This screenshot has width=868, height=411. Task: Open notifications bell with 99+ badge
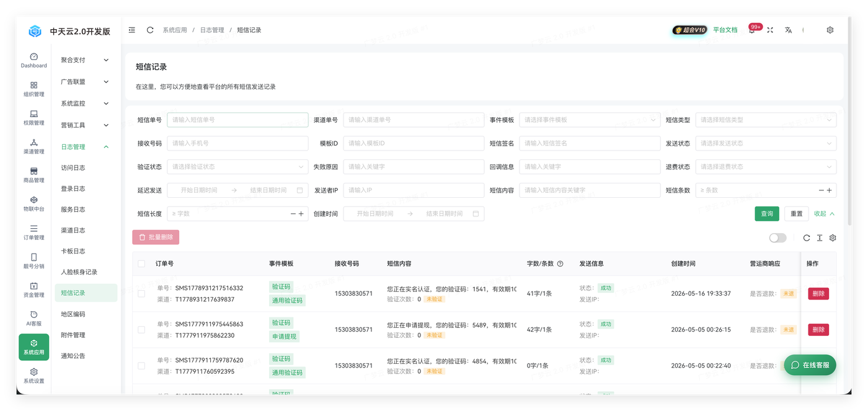pyautogui.click(x=752, y=30)
